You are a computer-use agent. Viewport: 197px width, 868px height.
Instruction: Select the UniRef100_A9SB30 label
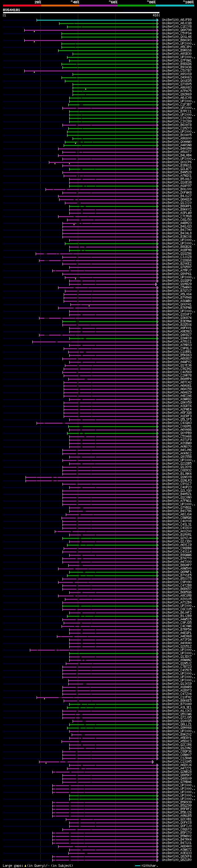click(177, 54)
